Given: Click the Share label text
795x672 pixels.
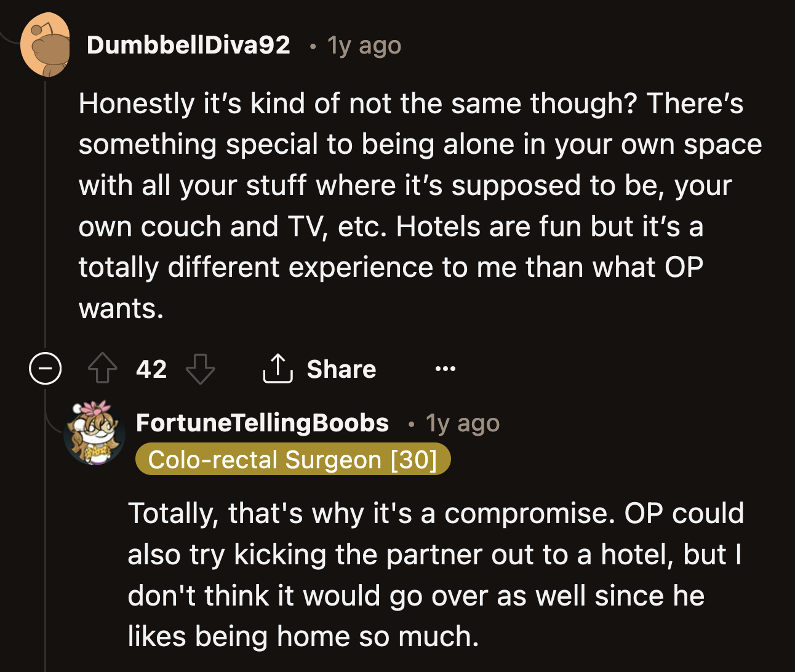Looking at the screenshot, I should pyautogui.click(x=341, y=369).
